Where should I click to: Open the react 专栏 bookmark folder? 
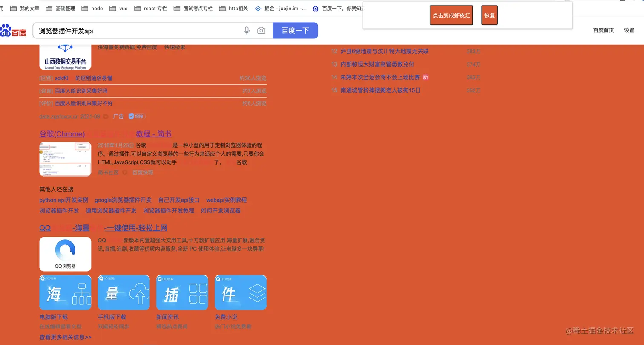point(150,8)
